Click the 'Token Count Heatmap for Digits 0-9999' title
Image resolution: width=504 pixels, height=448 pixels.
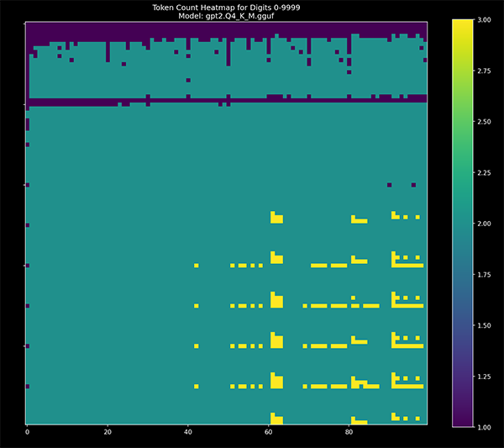[x=227, y=7]
